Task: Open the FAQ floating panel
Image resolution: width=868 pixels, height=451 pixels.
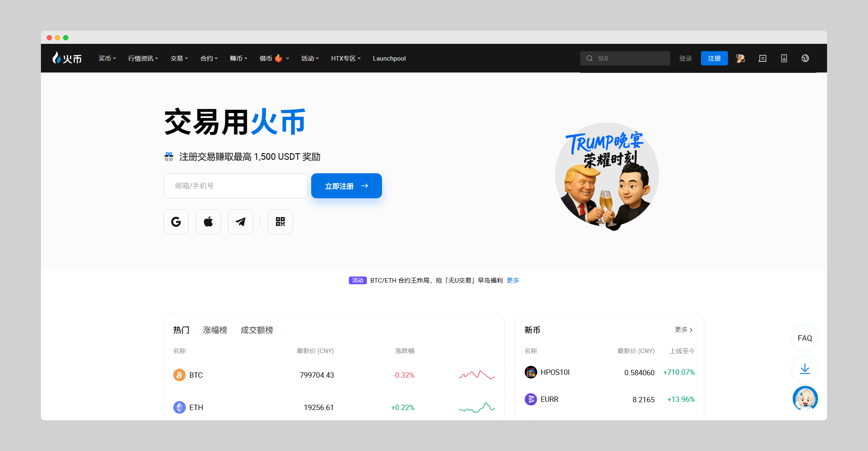Action: coord(805,338)
